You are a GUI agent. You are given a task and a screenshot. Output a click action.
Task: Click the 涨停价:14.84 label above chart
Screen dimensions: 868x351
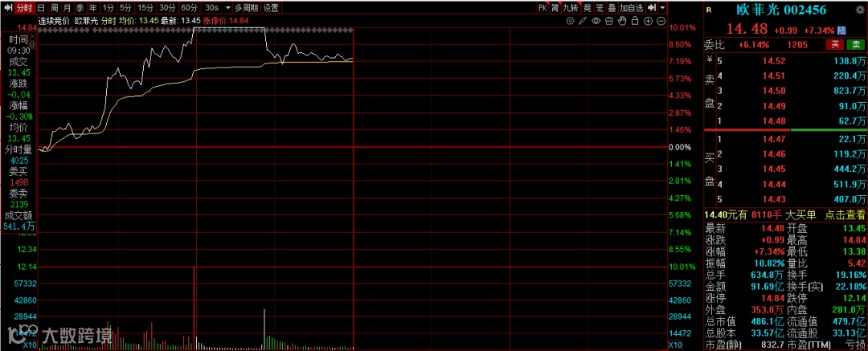coord(227,21)
